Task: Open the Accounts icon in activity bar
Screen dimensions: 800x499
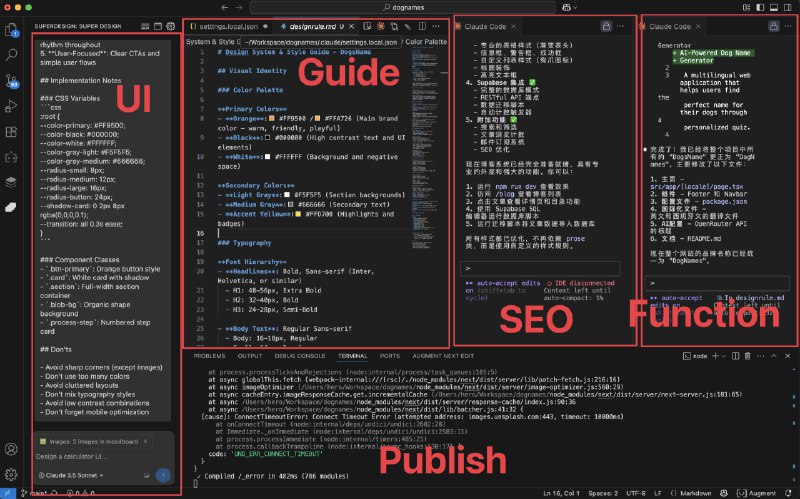Action: click(x=11, y=449)
